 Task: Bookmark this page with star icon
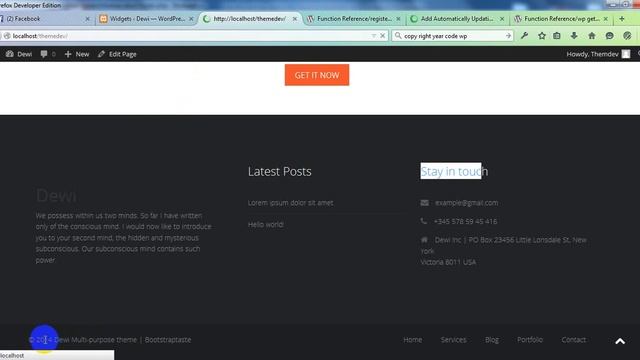(x=542, y=36)
